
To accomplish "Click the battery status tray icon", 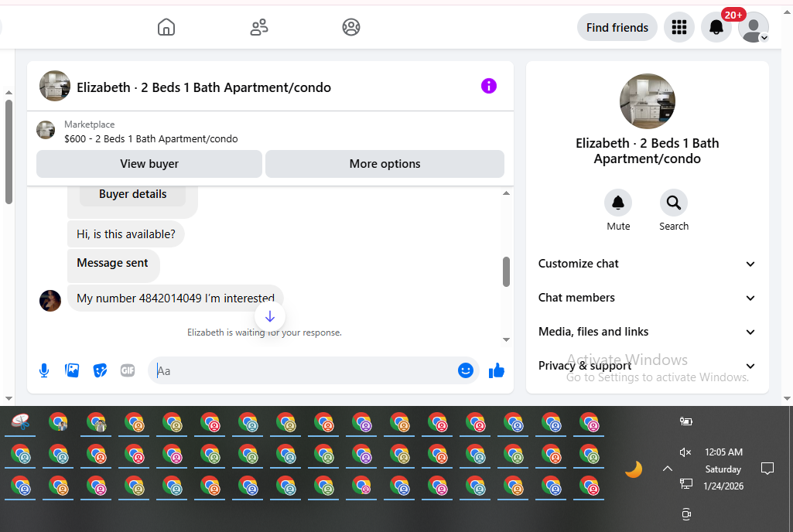I will pyautogui.click(x=685, y=421).
